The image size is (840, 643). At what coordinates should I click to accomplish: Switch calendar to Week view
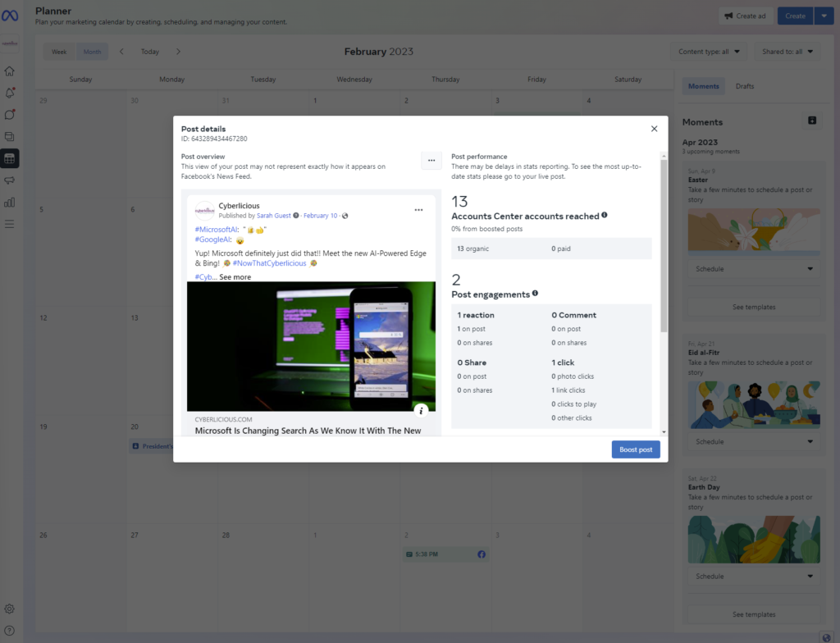pos(59,52)
